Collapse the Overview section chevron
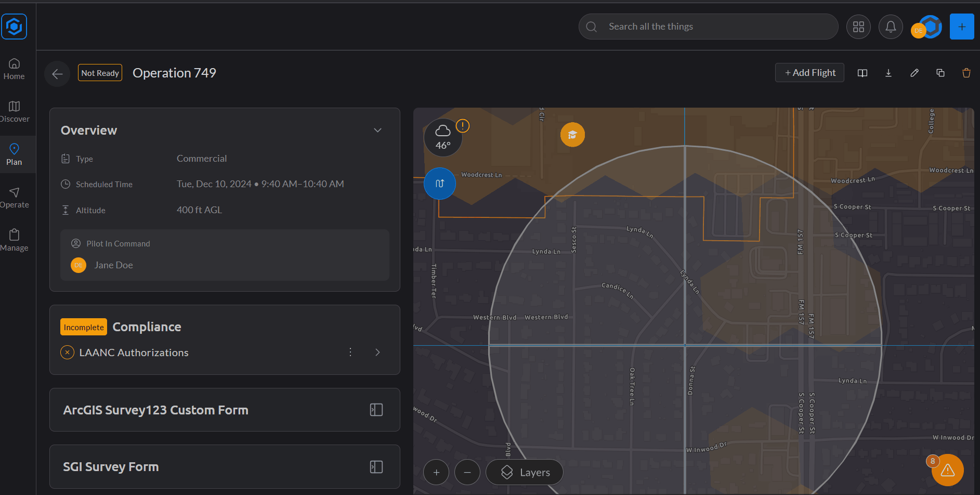980x495 pixels. 378,130
